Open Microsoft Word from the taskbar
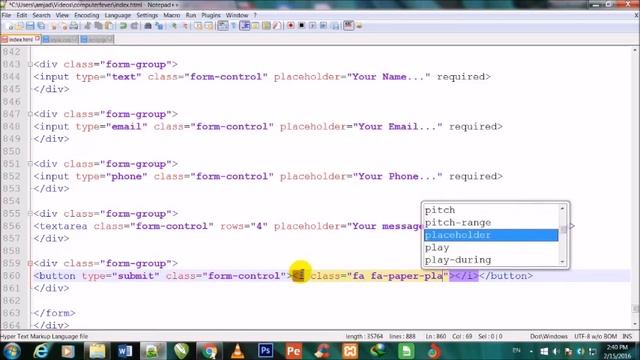The width and height of the screenshot is (640, 360). point(125,351)
